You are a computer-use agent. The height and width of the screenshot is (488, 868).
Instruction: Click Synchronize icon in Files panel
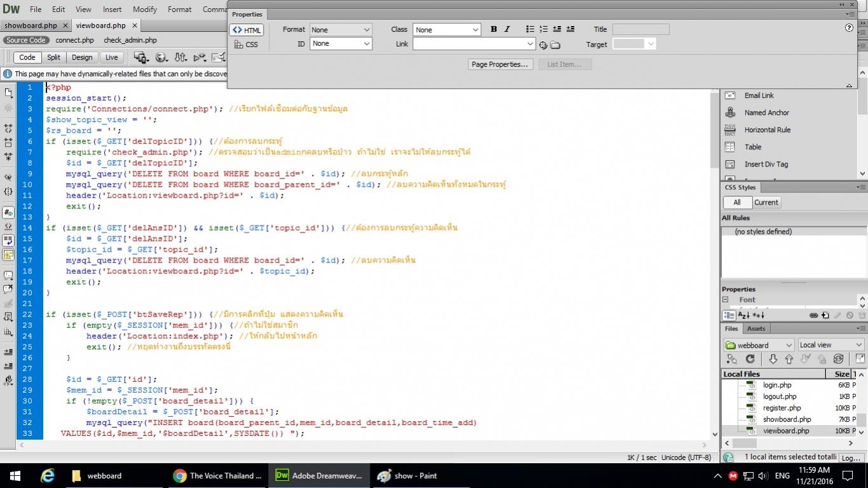838,359
